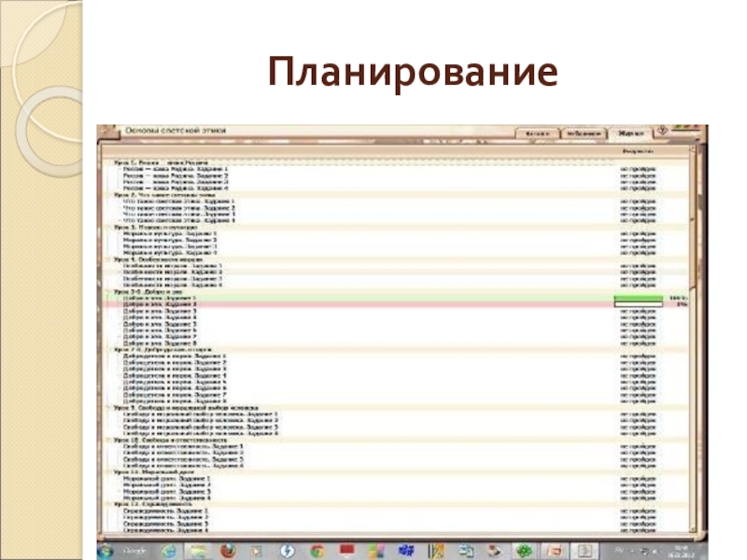Viewport: 747px width, 560px height.
Task: Click the journal list vertical scrollbar
Action: coord(693,339)
